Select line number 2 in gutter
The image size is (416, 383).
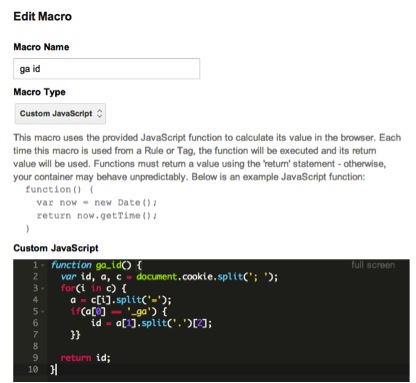point(35,277)
